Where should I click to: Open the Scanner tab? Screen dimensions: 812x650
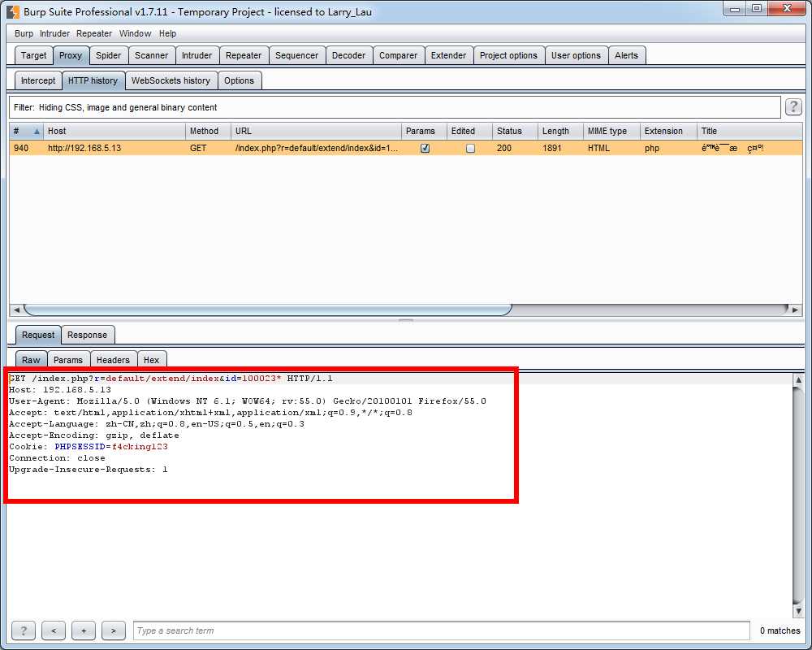point(151,55)
